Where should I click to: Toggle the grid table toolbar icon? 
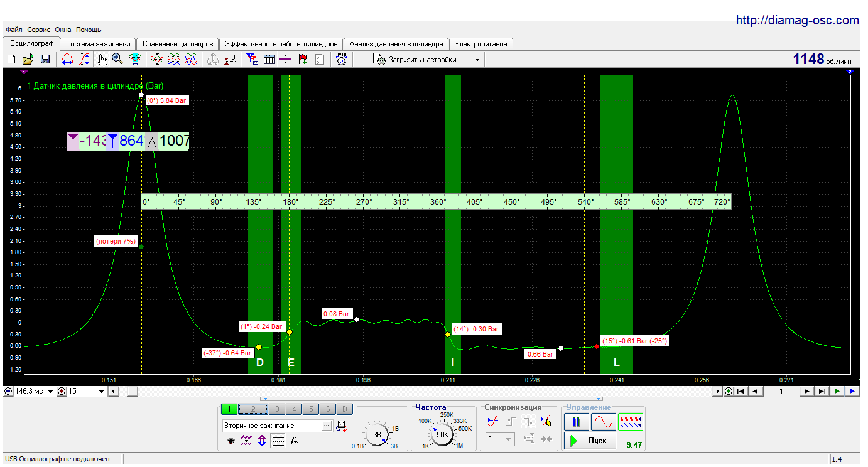coord(269,59)
